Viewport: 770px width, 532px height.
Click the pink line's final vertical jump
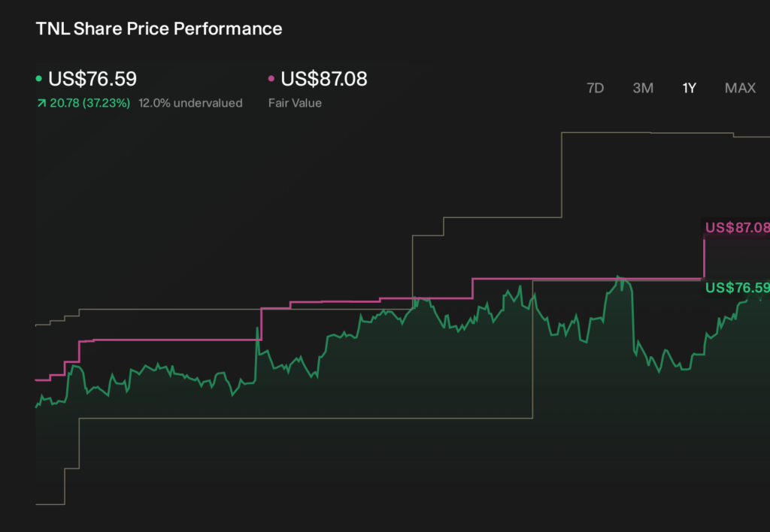pyautogui.click(x=704, y=258)
